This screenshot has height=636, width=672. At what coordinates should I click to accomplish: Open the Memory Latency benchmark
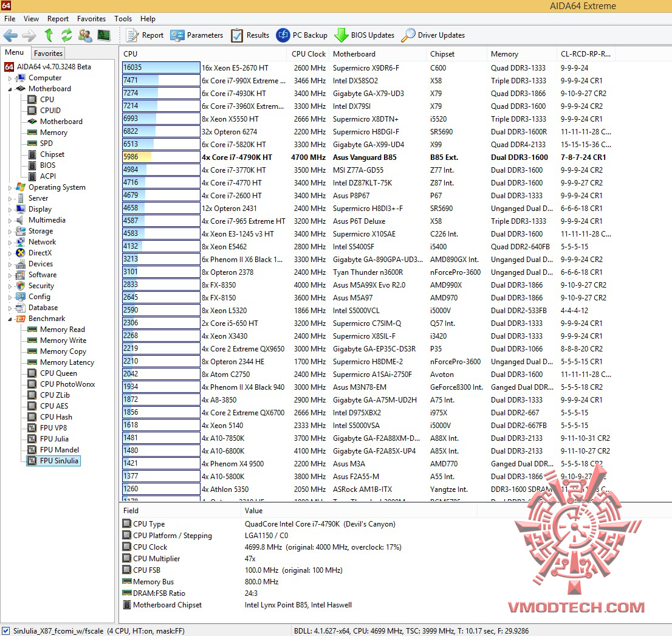pyautogui.click(x=67, y=362)
